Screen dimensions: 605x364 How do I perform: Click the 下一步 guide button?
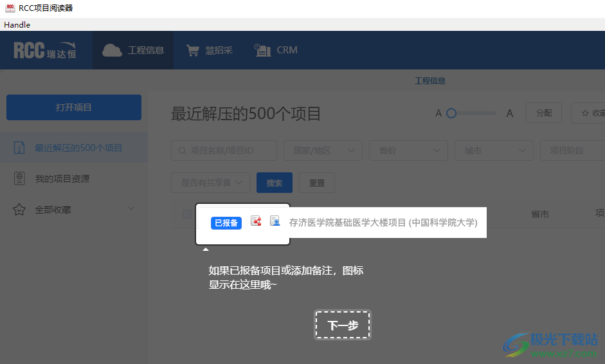pyautogui.click(x=343, y=325)
